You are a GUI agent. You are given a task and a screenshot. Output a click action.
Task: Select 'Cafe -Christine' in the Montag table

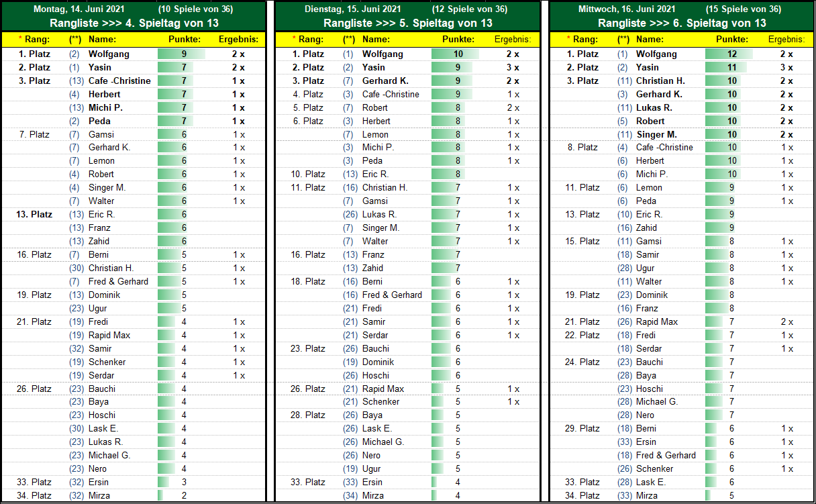tap(119, 81)
